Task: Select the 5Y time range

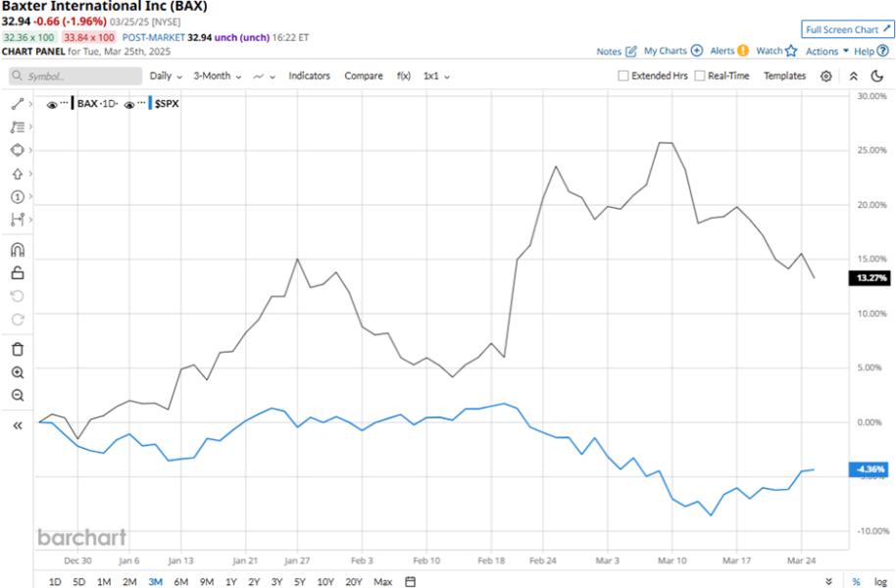Action: pos(300,582)
